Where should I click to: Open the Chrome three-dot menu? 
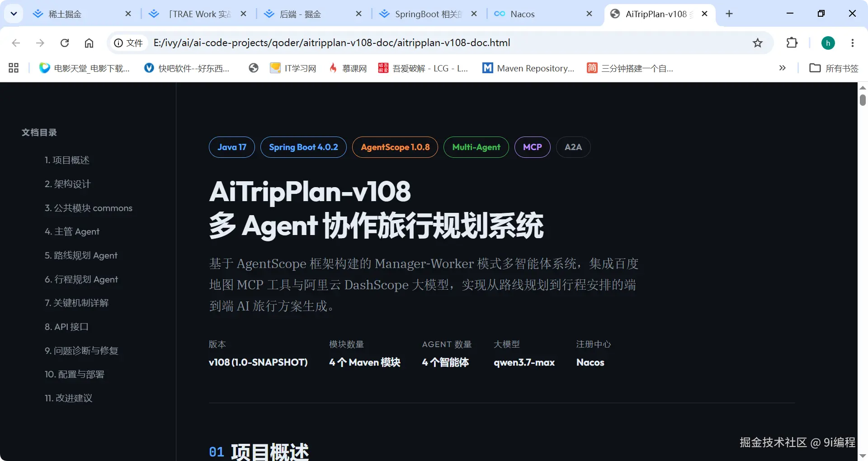tap(853, 43)
